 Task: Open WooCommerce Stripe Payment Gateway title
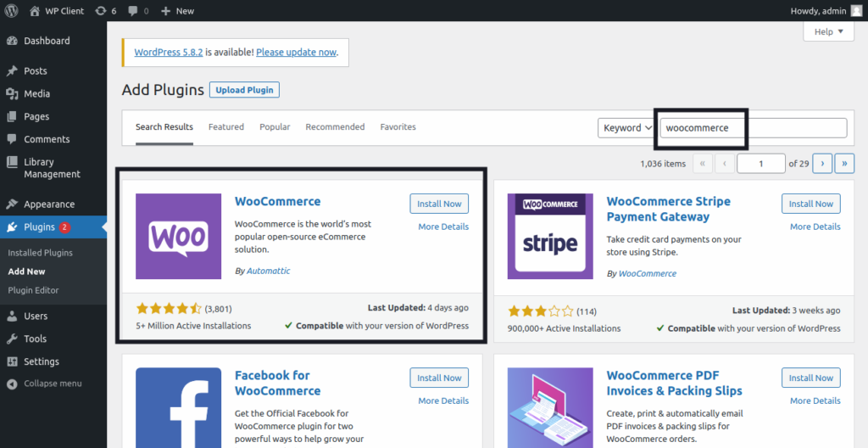pyautogui.click(x=668, y=209)
